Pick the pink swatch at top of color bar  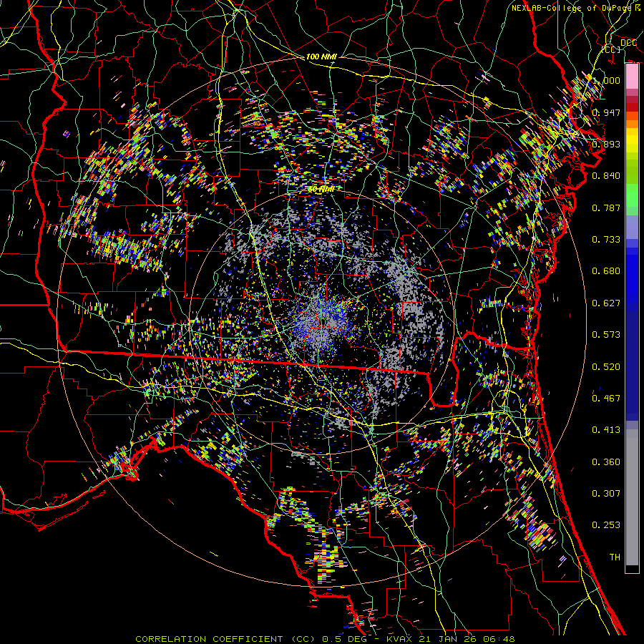pyautogui.click(x=632, y=77)
